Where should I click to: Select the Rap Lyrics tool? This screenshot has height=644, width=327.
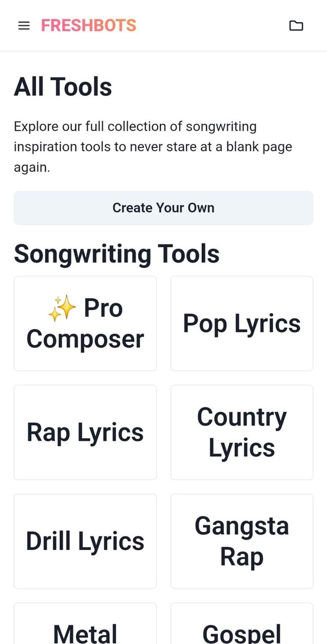click(x=85, y=432)
